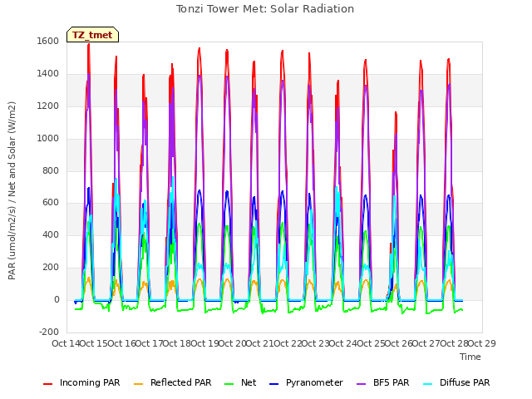Click the 400 y-axis tick label

(51, 234)
